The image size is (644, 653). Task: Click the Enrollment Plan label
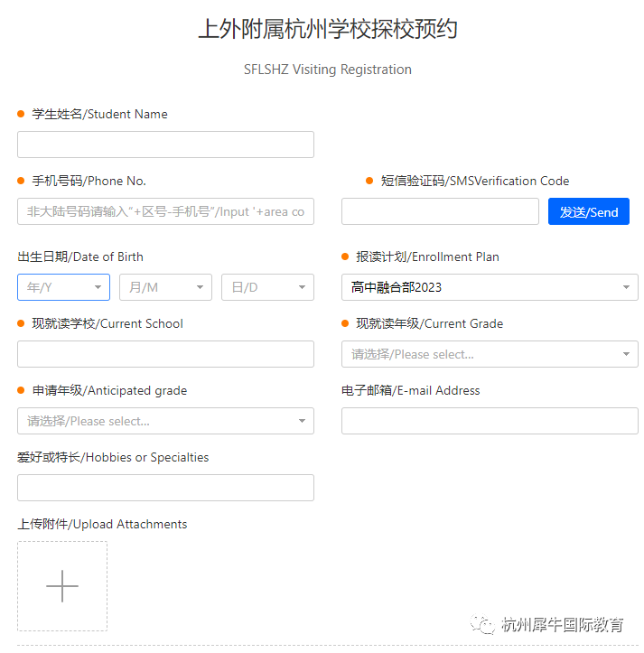coord(427,257)
